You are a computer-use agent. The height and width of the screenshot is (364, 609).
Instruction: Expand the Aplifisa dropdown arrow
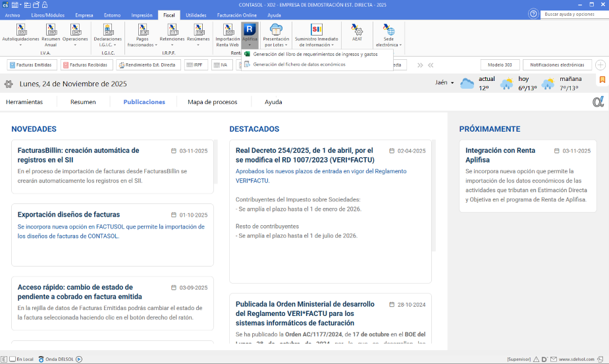250,45
